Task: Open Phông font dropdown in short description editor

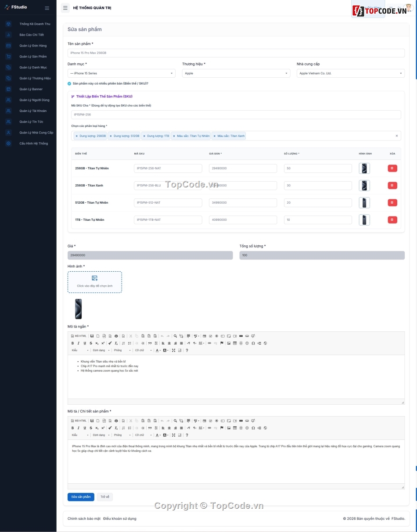Action: 122,350
